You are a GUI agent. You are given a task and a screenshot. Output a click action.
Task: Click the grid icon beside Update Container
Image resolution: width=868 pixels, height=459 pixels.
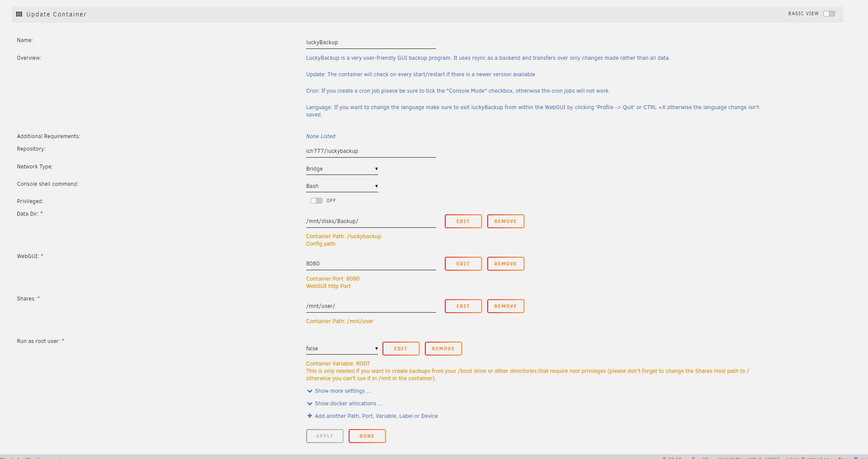tap(19, 14)
